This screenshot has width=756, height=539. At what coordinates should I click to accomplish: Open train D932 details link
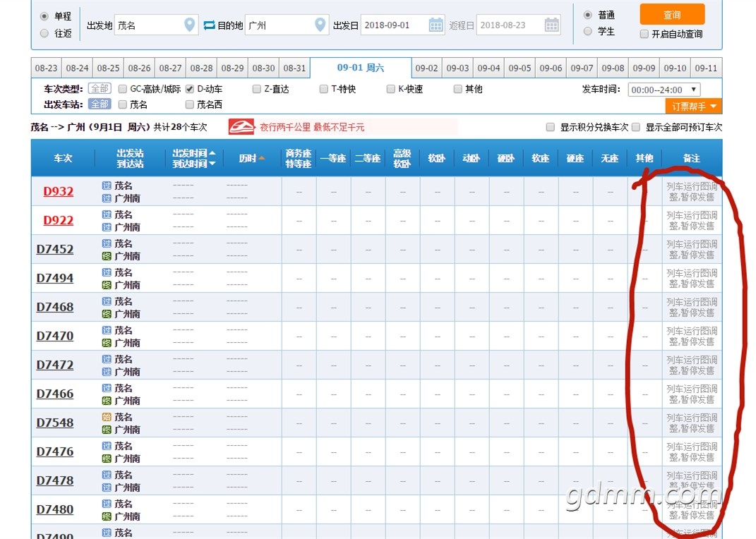(59, 191)
